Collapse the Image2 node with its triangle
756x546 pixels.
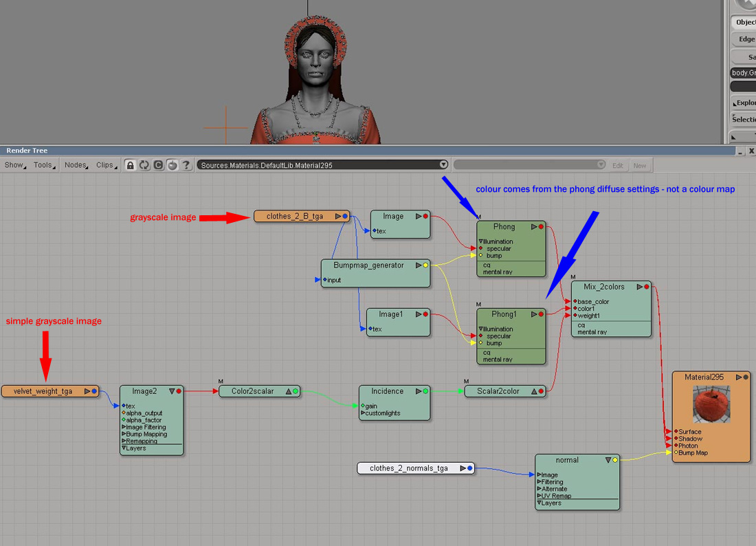point(172,391)
